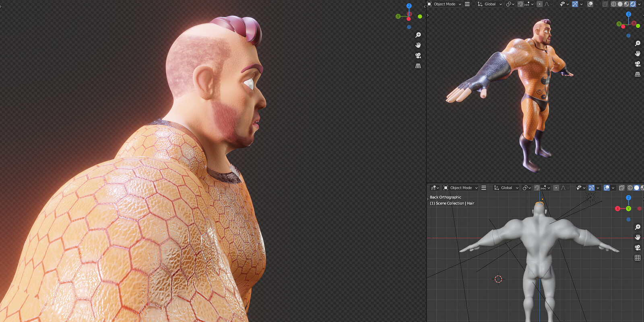Viewport: 644px width, 322px height.
Task: Click zoom icon in top-right viewport
Action: point(638,43)
